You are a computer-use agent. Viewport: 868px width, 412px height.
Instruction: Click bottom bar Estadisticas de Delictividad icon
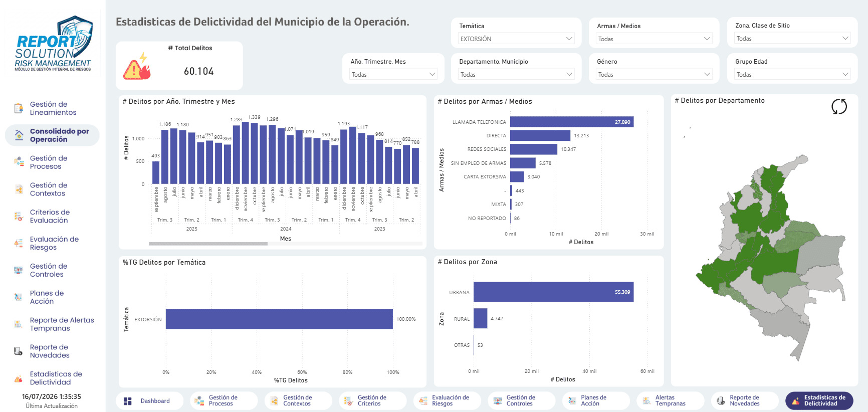tap(795, 400)
